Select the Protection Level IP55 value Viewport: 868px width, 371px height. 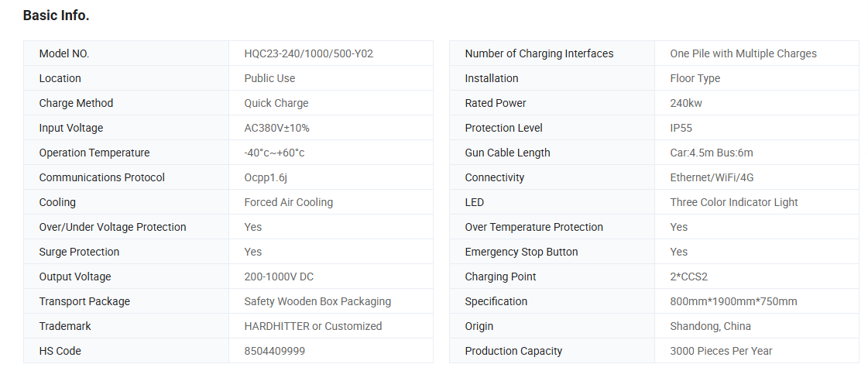(x=681, y=128)
